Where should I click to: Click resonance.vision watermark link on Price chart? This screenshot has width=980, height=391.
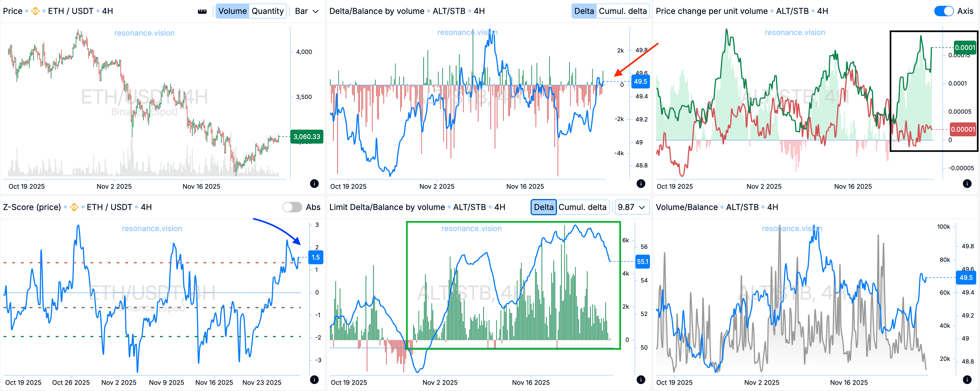tap(144, 33)
